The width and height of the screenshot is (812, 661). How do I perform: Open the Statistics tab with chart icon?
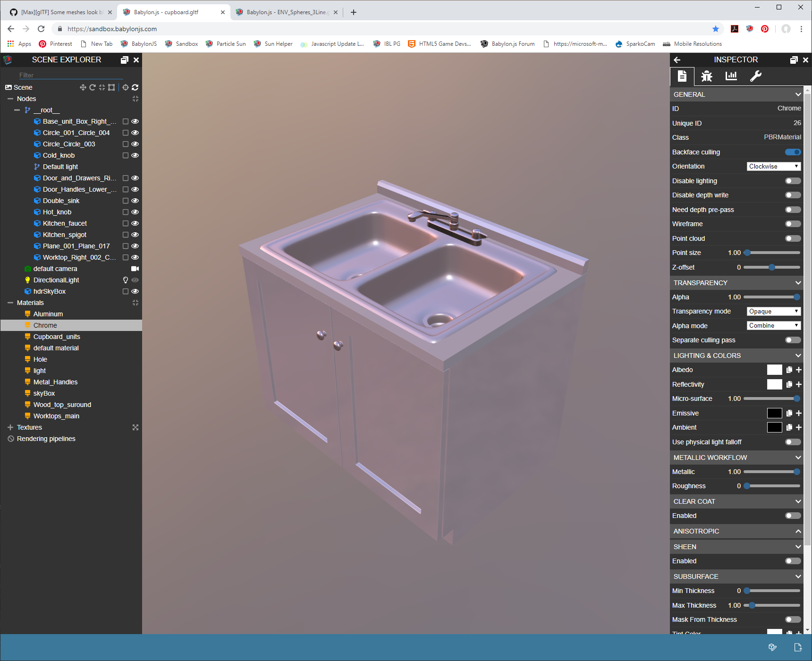(x=731, y=76)
